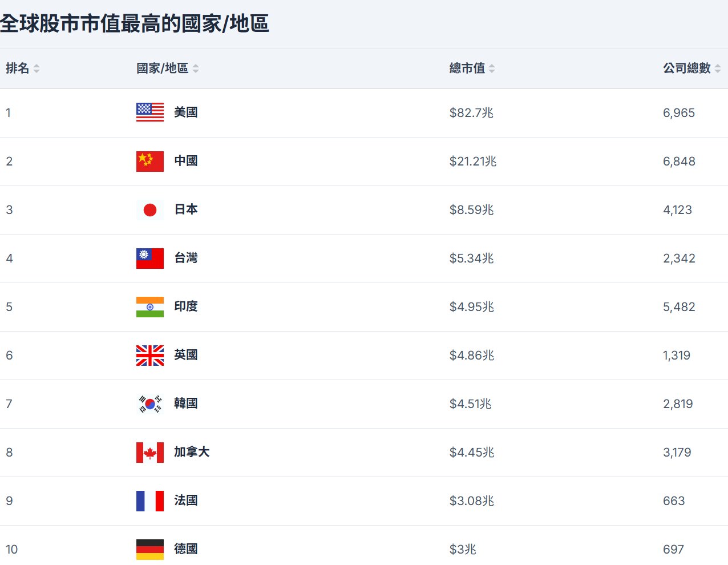Open the 韓國 country link
728x565 pixels.
186,403
